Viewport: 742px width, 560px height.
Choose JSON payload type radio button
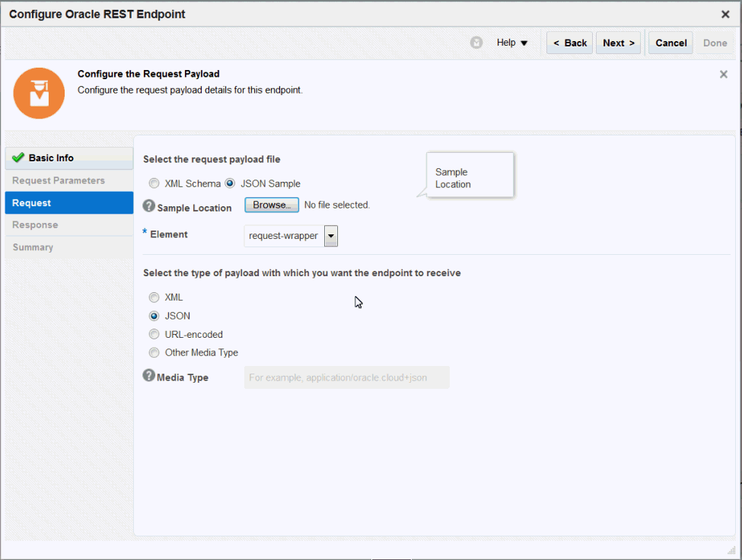154,316
